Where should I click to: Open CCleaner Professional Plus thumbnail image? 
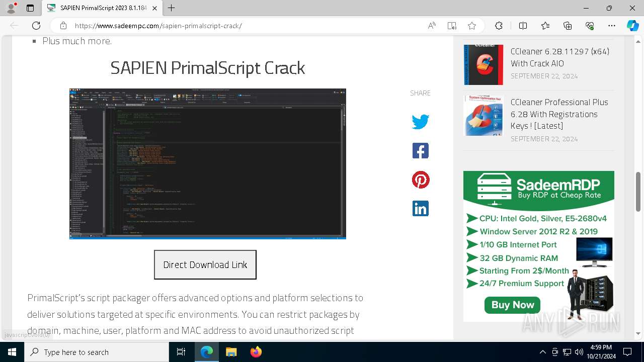(x=484, y=116)
